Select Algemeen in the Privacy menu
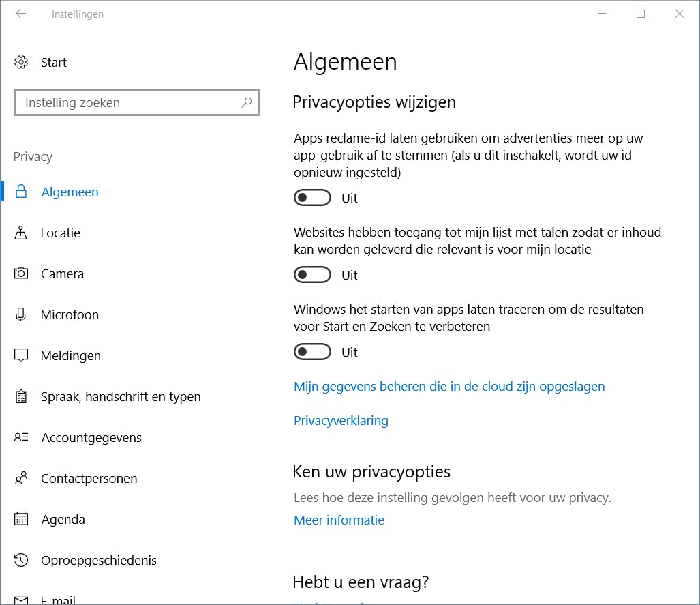 coord(70,192)
